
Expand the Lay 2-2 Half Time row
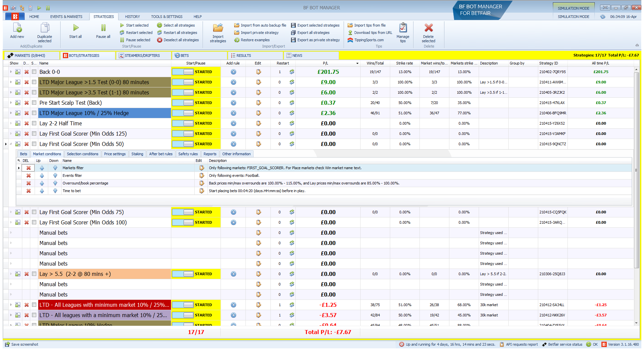click(x=11, y=123)
